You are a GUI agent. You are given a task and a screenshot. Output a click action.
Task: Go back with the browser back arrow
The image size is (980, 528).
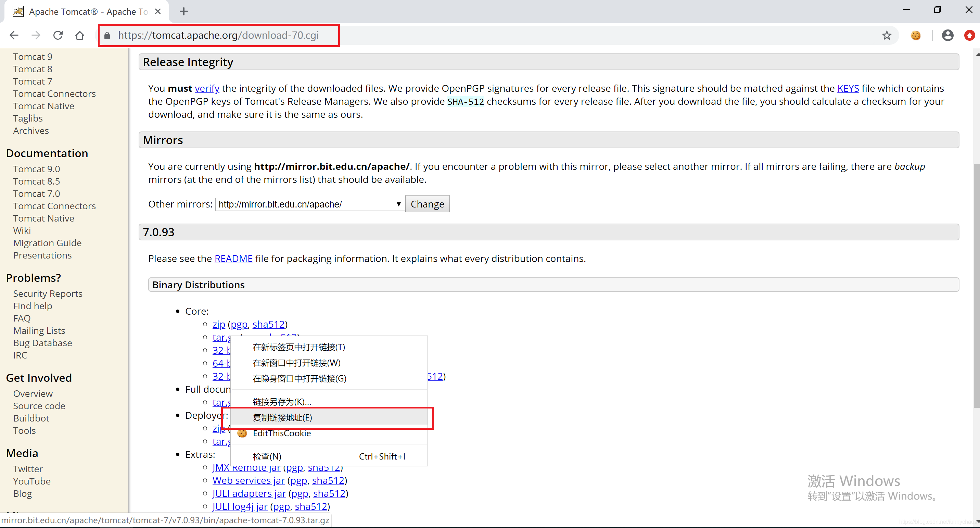point(14,35)
